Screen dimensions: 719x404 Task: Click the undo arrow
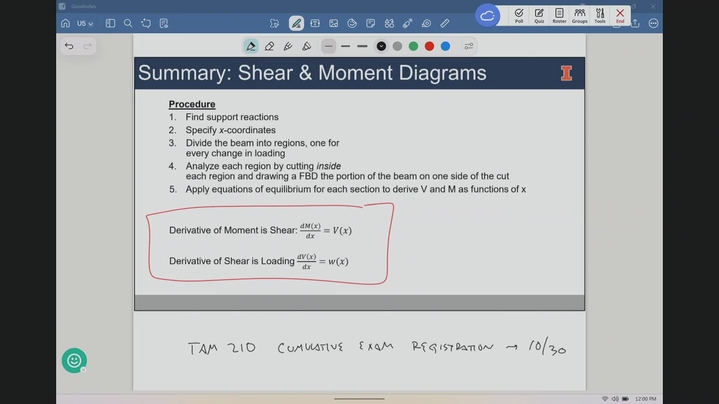point(69,46)
